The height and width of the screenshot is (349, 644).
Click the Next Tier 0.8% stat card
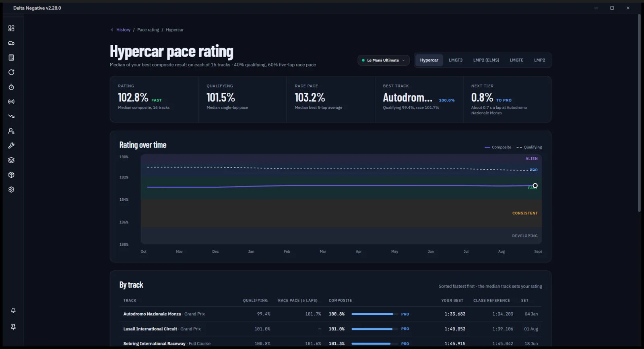[507, 99]
